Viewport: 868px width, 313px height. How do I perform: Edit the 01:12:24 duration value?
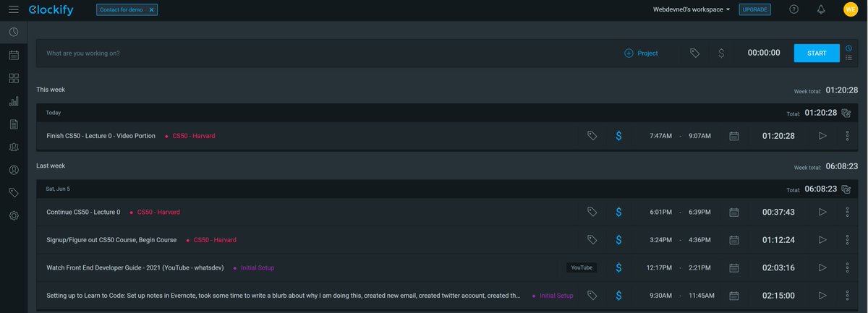(778, 240)
